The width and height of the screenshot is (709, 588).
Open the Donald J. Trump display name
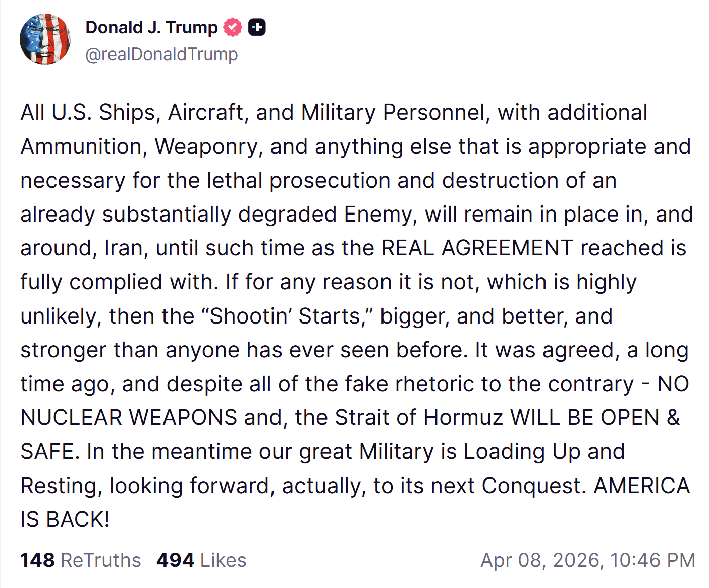151,27
